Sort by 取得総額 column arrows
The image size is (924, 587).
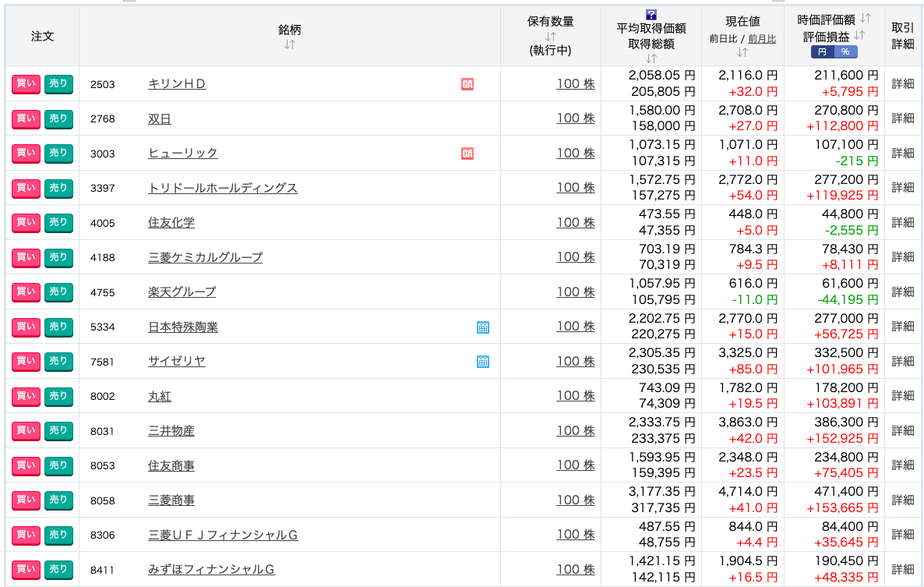click(x=651, y=58)
